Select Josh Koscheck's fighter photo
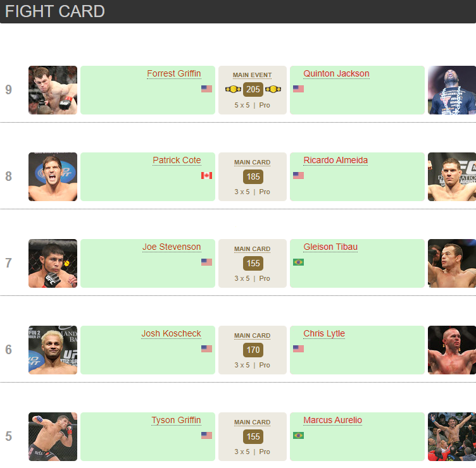The height and width of the screenshot is (468, 476). click(x=53, y=350)
